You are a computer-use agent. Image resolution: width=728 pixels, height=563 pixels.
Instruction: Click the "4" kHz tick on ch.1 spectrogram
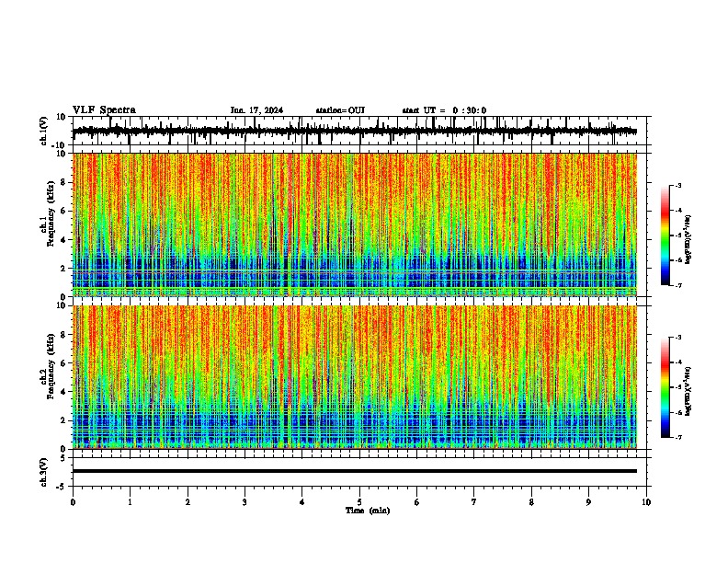point(64,240)
